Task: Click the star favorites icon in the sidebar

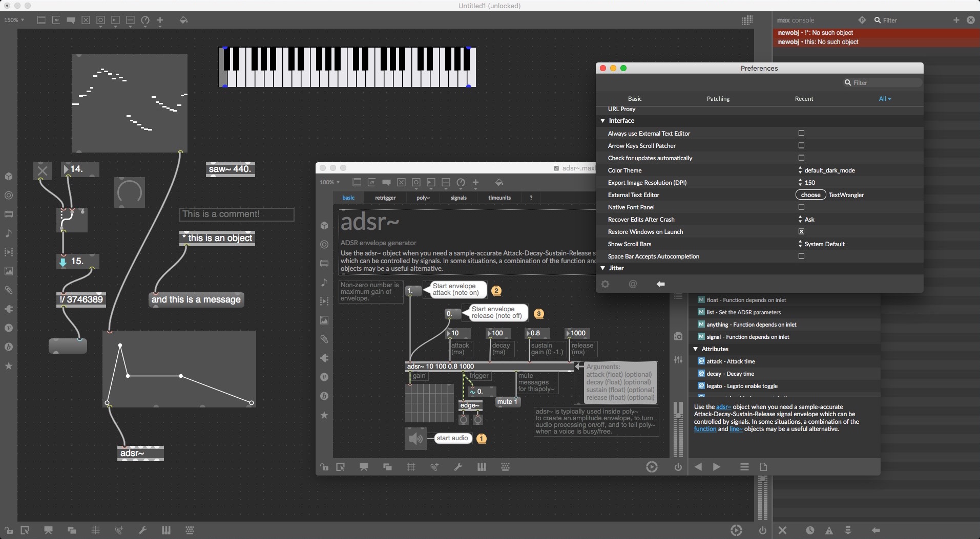Action: click(x=9, y=366)
